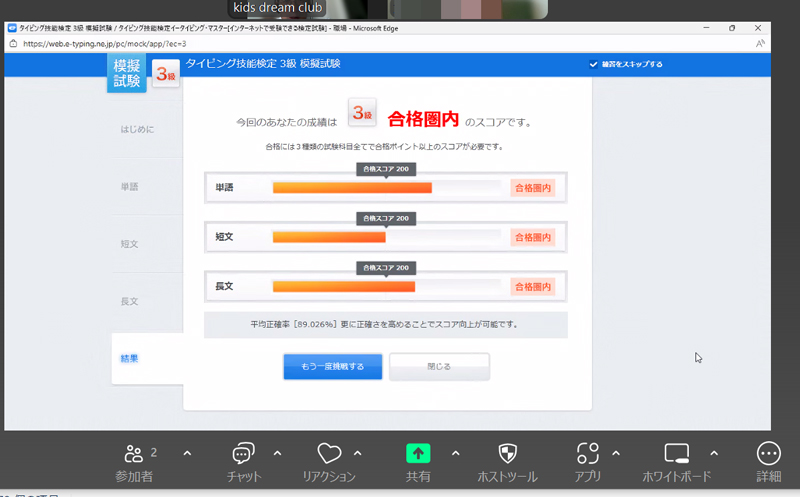
Task: Click the Edge read aloud icon
Action: (760, 43)
